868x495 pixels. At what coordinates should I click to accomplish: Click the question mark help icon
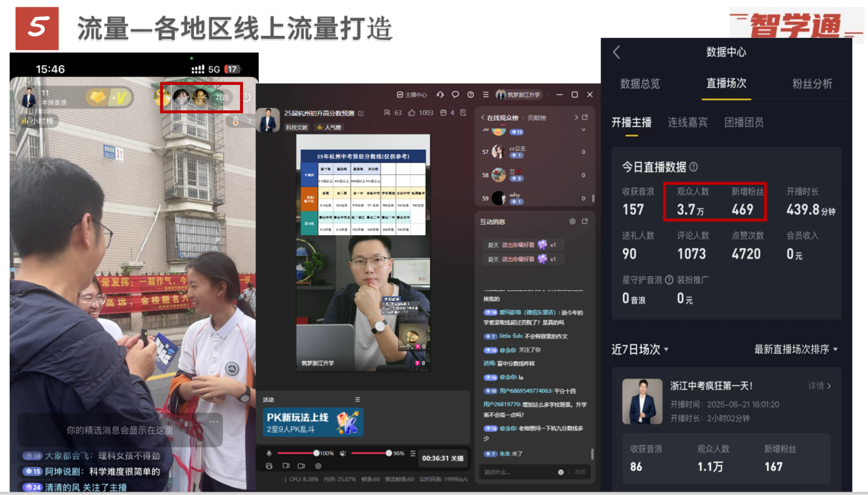pyautogui.click(x=471, y=95)
